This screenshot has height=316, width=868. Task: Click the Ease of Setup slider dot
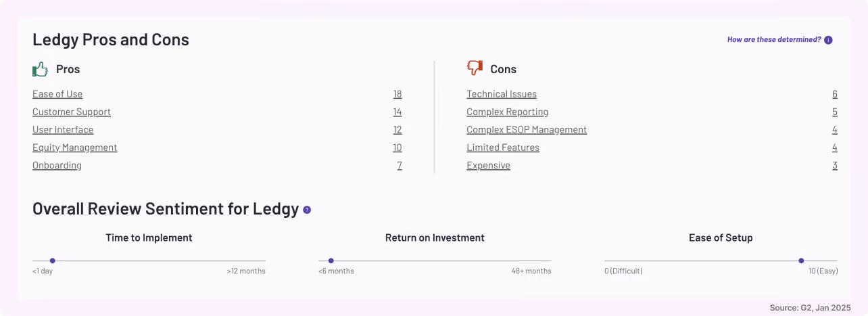tap(801, 261)
